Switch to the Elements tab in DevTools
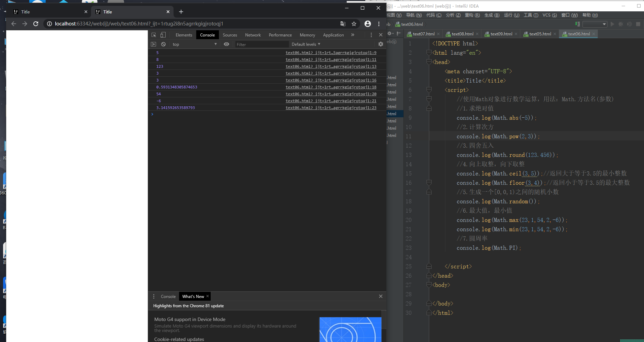The height and width of the screenshot is (342, 644). tap(184, 35)
